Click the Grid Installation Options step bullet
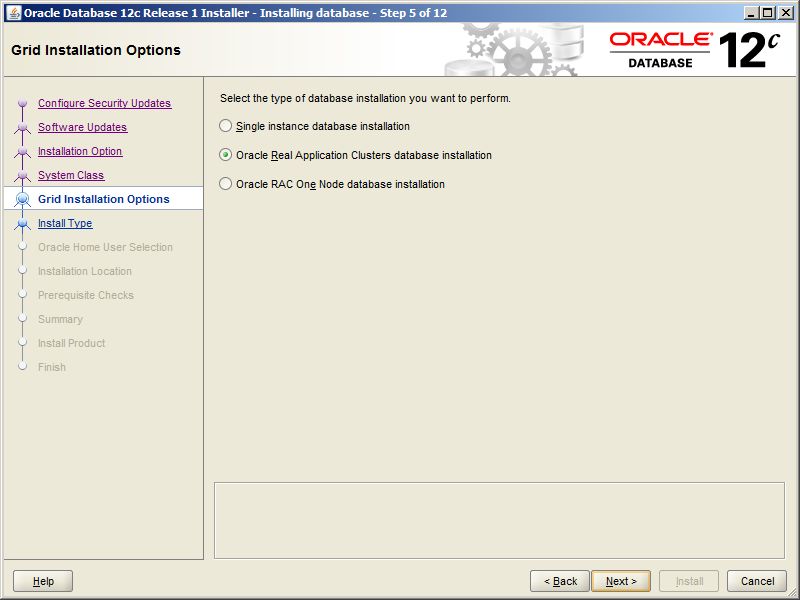The width and height of the screenshot is (800, 600). coord(22,199)
